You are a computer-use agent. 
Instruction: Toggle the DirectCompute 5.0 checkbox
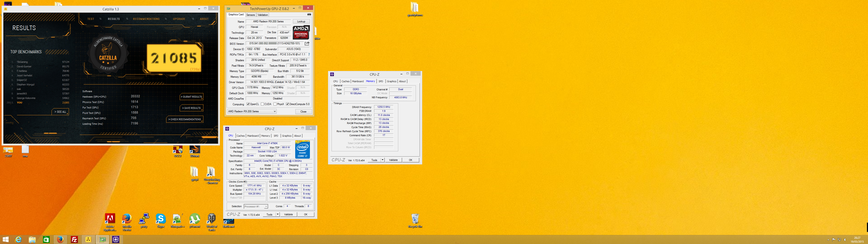tap(288, 104)
